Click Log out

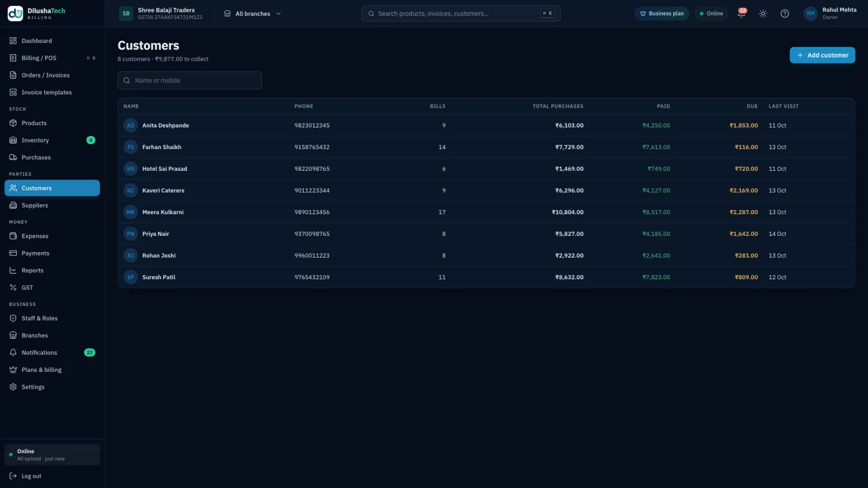[52, 476]
